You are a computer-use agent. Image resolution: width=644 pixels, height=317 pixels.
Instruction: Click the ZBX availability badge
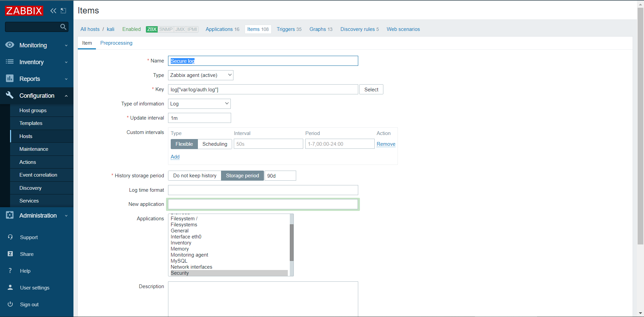pyautogui.click(x=152, y=29)
